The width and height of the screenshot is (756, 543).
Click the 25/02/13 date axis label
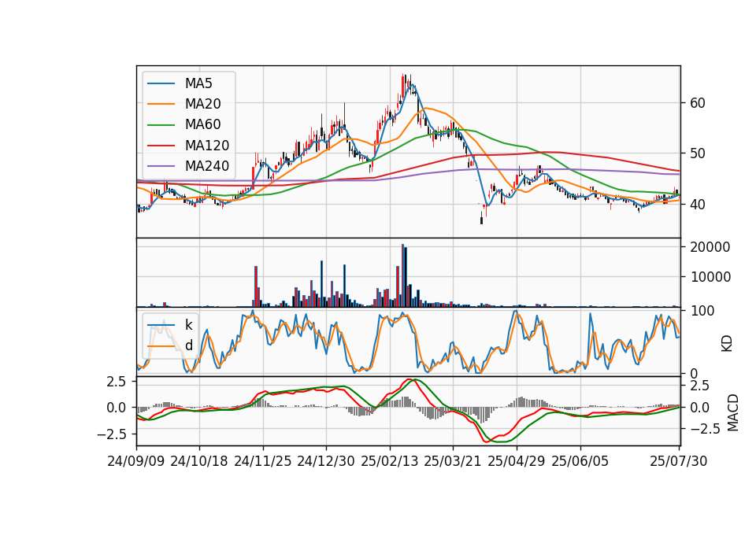(390, 461)
